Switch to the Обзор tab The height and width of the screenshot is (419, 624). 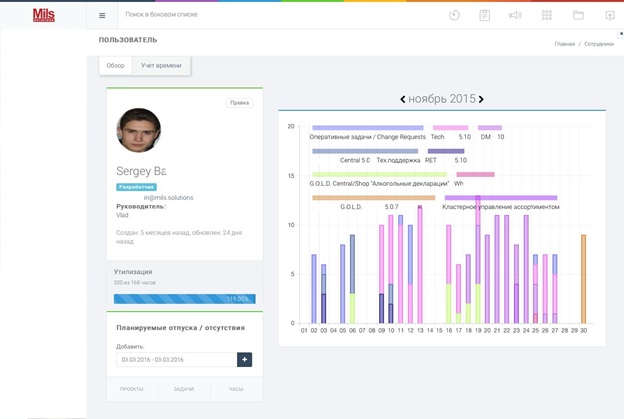(x=116, y=66)
